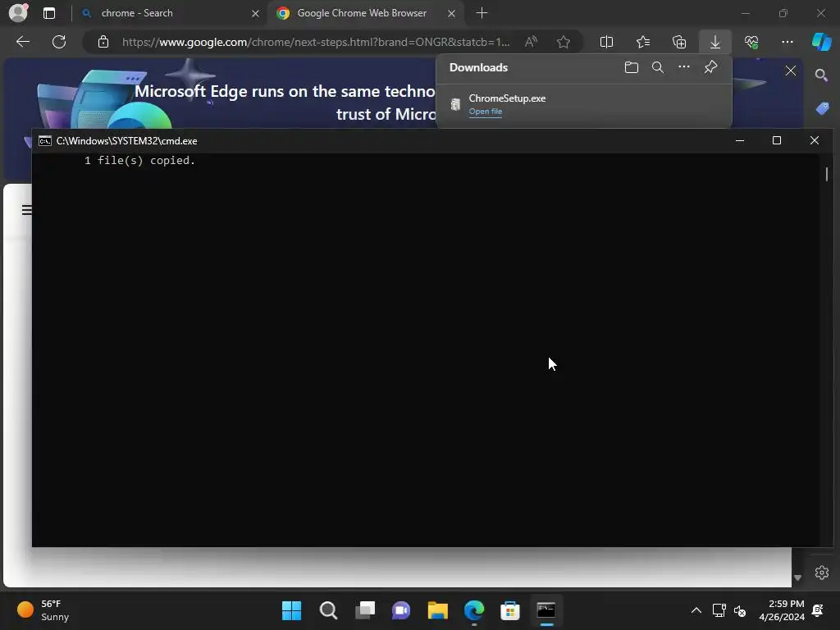Click the address bar URL

316,42
